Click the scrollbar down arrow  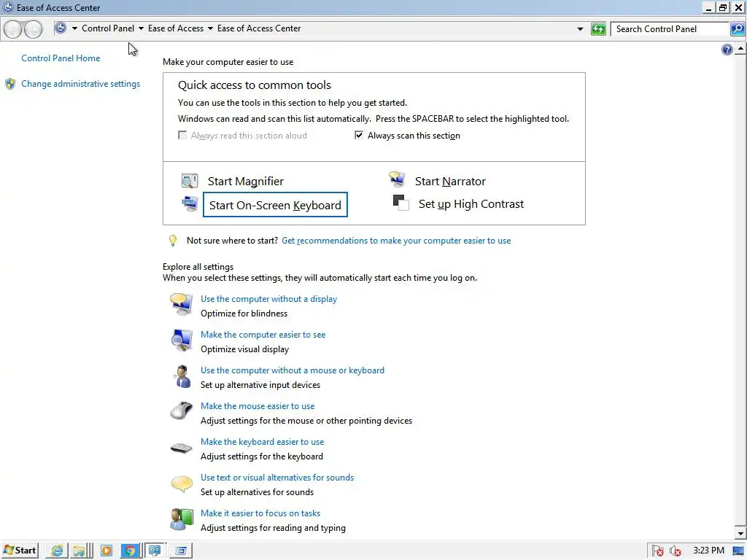pos(740,533)
